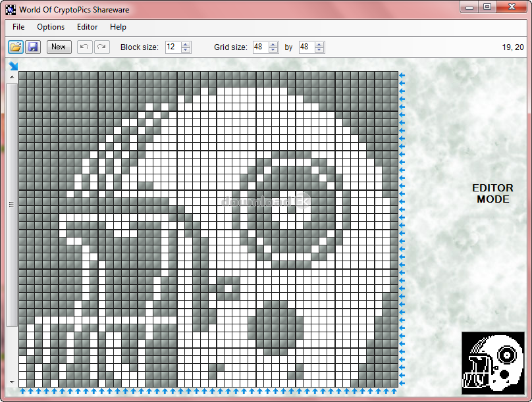Click the grid width value field

point(260,47)
